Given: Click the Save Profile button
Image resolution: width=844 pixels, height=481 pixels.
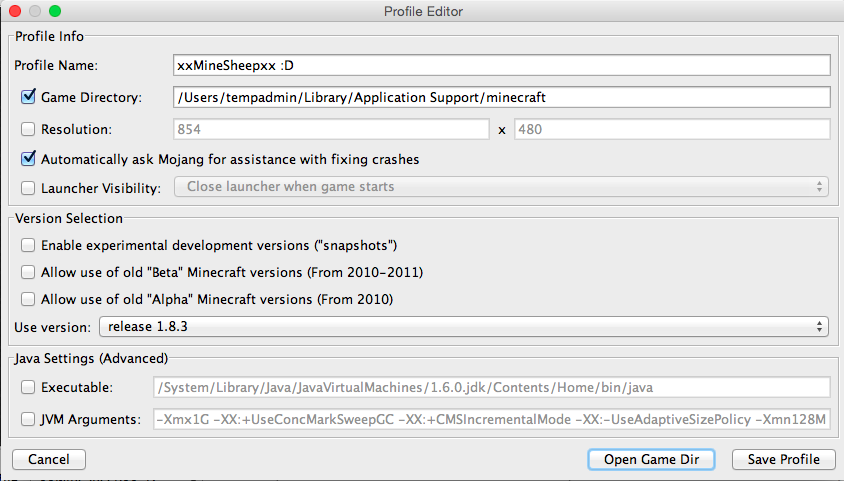Looking at the screenshot, I should [x=783, y=460].
